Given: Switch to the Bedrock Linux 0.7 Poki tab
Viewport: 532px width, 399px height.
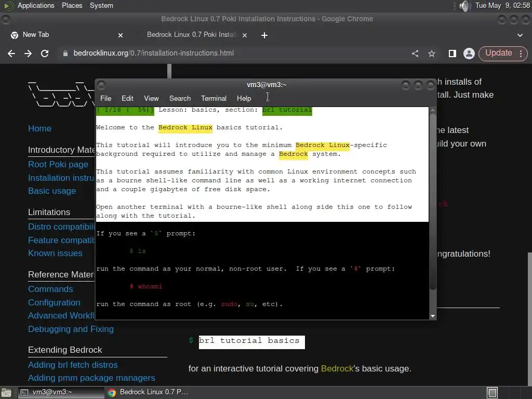Looking at the screenshot, I should 192,35.
